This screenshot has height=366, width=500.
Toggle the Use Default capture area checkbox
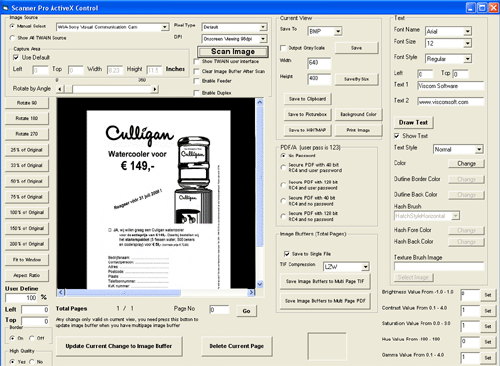coord(16,58)
